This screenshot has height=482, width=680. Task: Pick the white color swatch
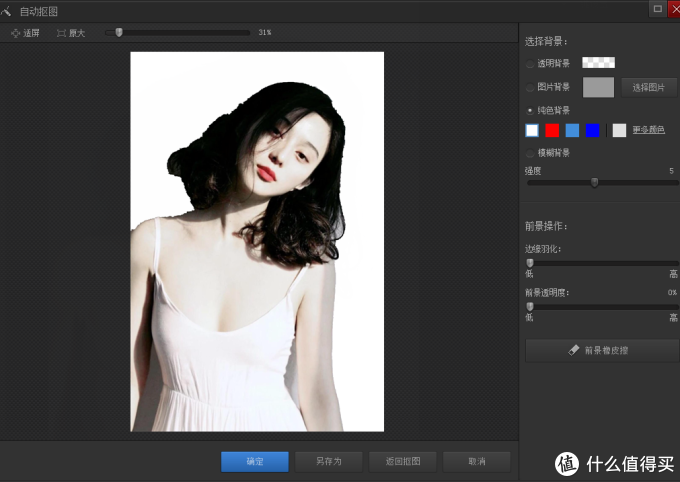coord(532,130)
